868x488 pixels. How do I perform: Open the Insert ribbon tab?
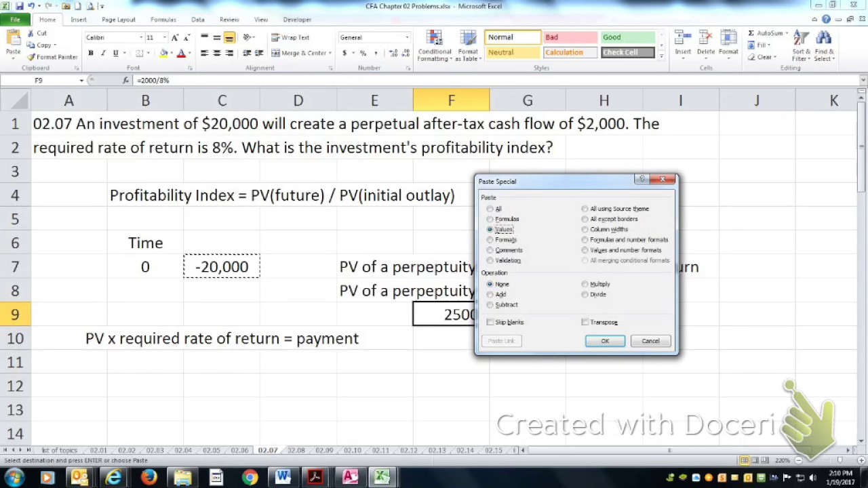point(79,20)
